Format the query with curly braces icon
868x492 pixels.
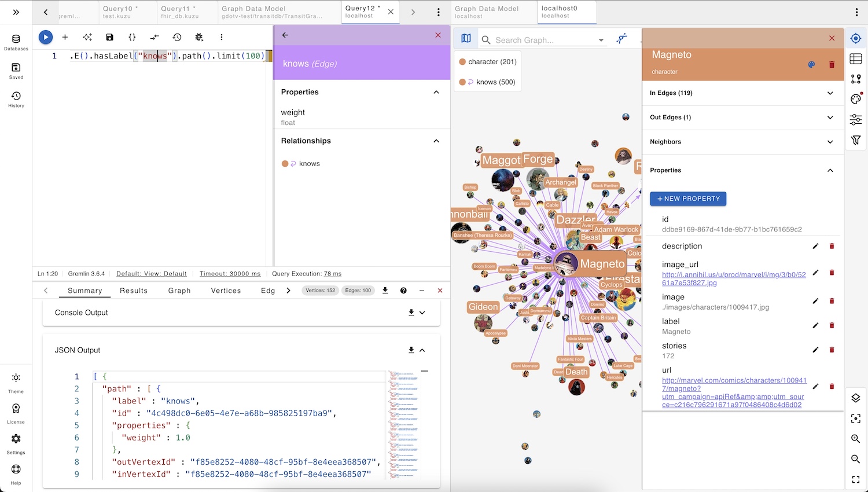(133, 37)
